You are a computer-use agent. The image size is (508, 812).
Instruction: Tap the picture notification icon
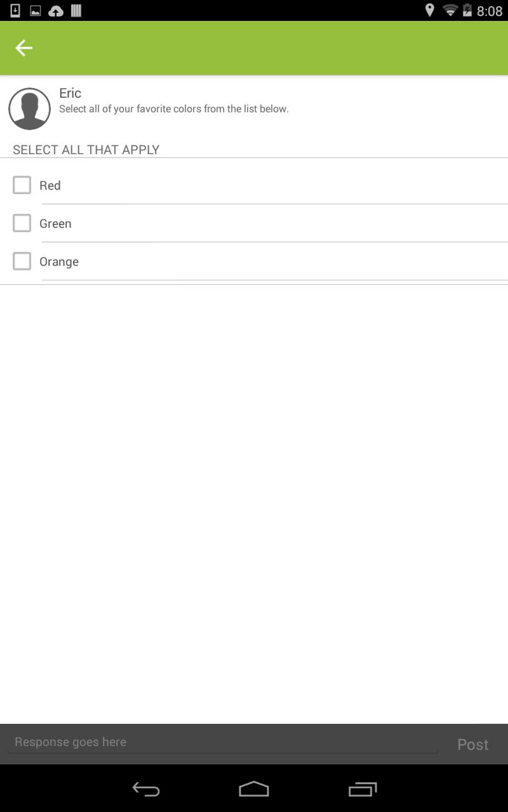tap(36, 11)
